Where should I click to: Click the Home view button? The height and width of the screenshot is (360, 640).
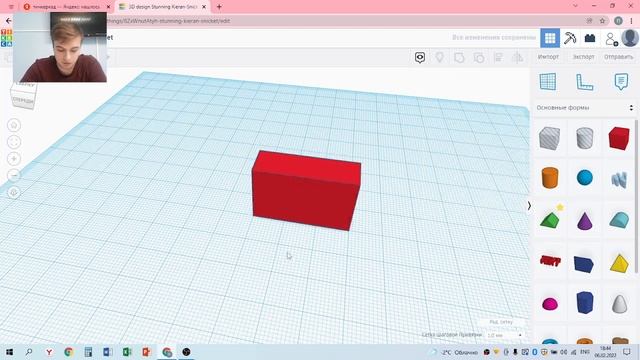click(x=14, y=125)
